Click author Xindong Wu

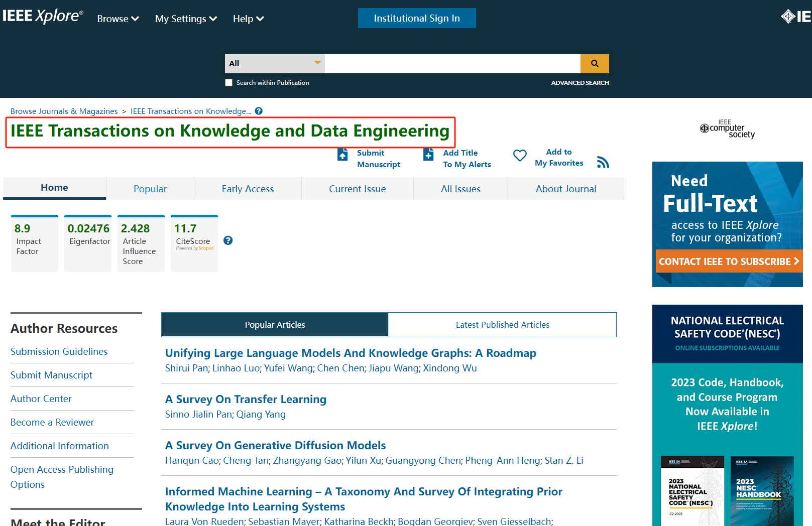450,368
